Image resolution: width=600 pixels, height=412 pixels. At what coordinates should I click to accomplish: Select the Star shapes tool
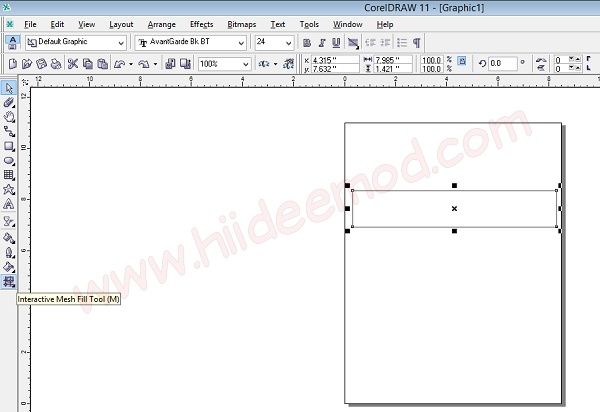[x=9, y=190]
